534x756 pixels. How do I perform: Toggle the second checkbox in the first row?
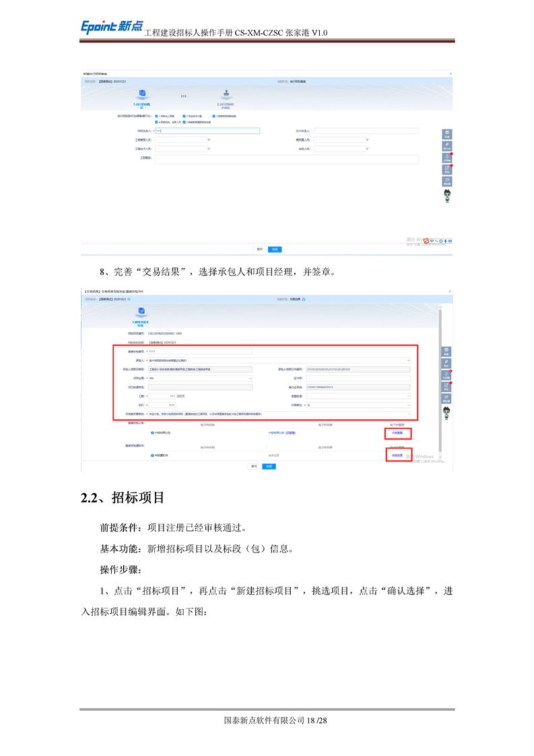(184, 116)
